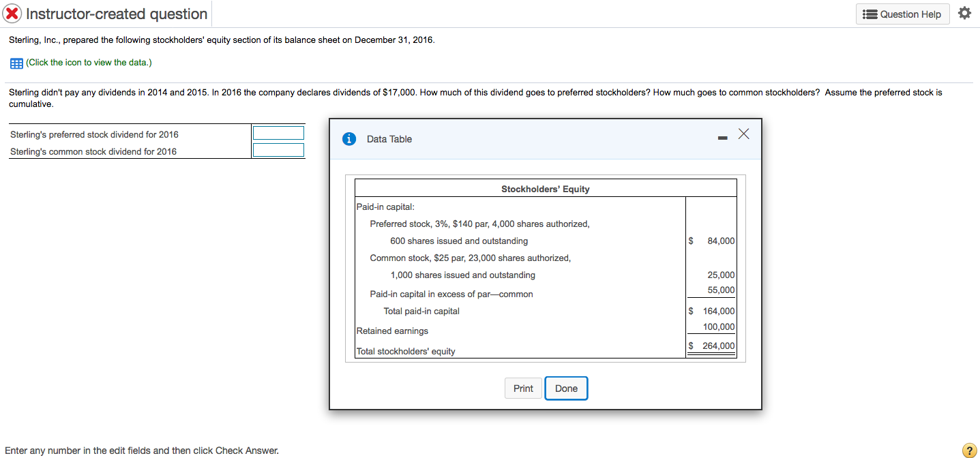This screenshot has height=458, width=980.
Task: Click the settings gear icon top right
Action: click(964, 12)
